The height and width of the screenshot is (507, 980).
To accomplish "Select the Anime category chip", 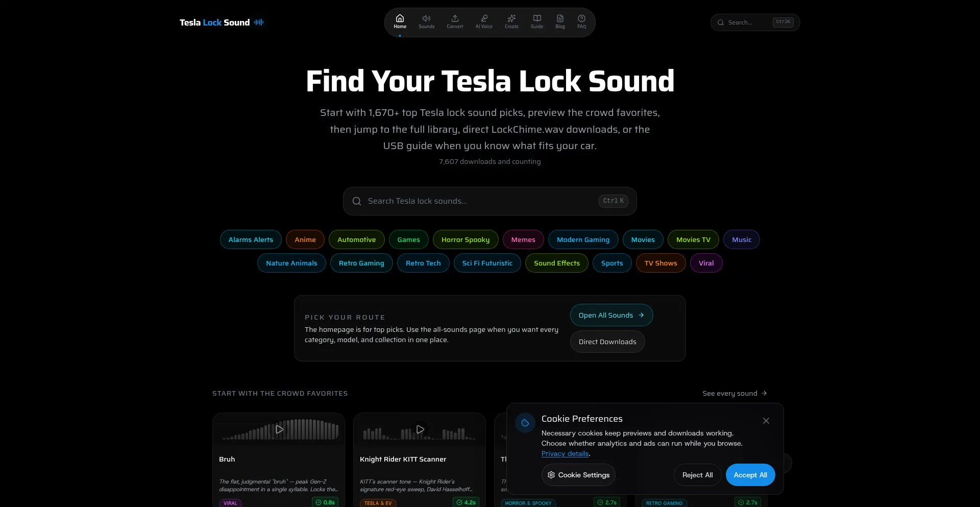I will [305, 239].
